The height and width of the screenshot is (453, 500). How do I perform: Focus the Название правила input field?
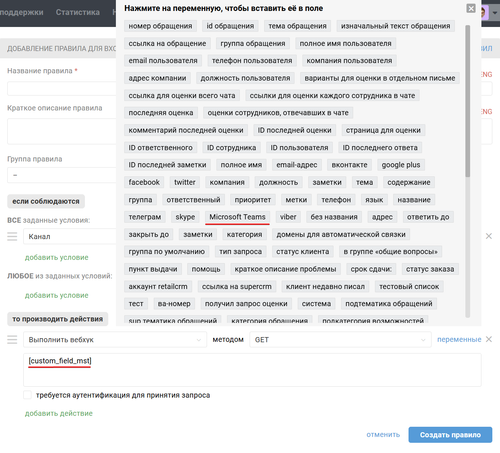pyautogui.click(x=62, y=89)
